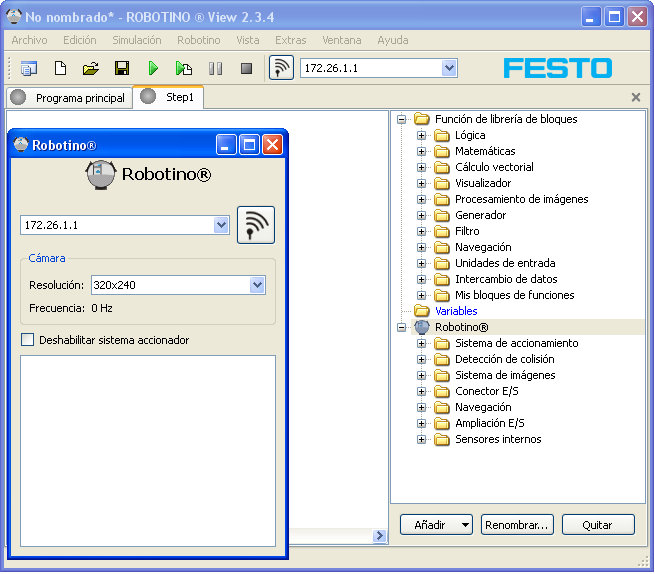Open the main toolbar IP address dropdown
655x574 pixels.
449,68
